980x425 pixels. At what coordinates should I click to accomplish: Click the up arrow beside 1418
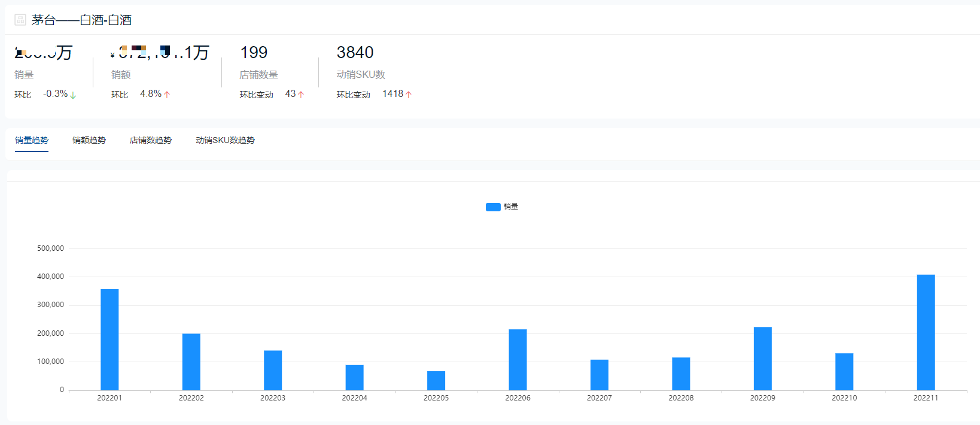click(409, 95)
